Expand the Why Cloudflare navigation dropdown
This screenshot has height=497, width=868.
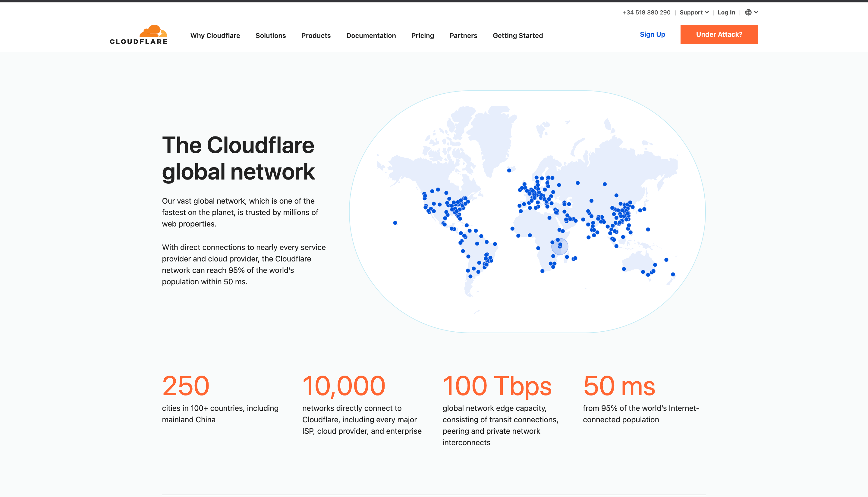pos(215,36)
